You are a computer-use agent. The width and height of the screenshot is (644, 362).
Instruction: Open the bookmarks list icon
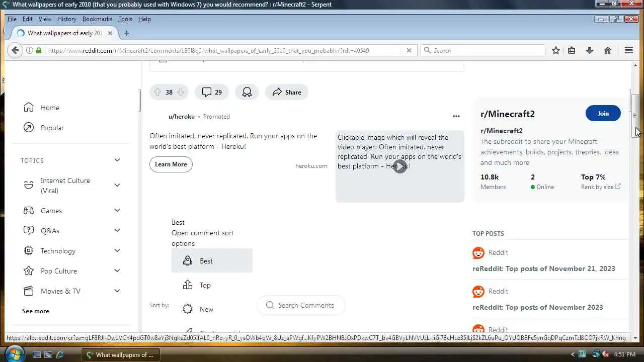(x=572, y=50)
